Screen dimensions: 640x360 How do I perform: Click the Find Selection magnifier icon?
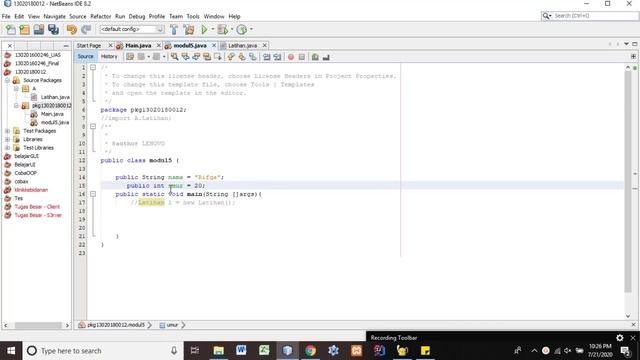pos(174,57)
